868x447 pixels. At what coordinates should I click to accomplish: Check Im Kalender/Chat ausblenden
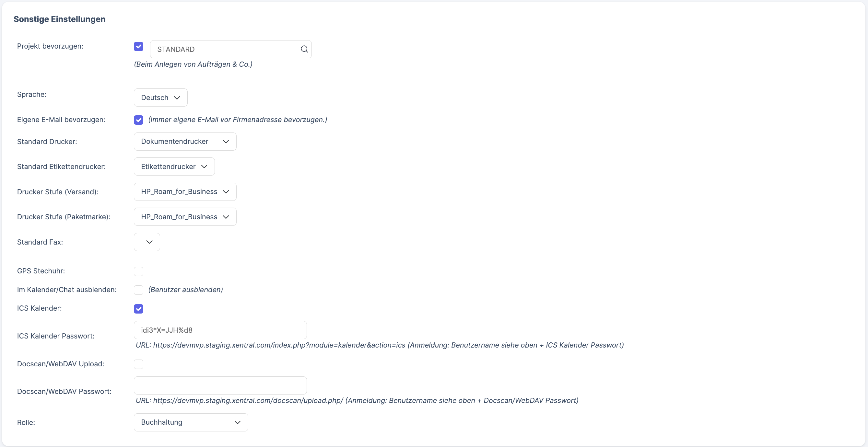[x=138, y=290]
